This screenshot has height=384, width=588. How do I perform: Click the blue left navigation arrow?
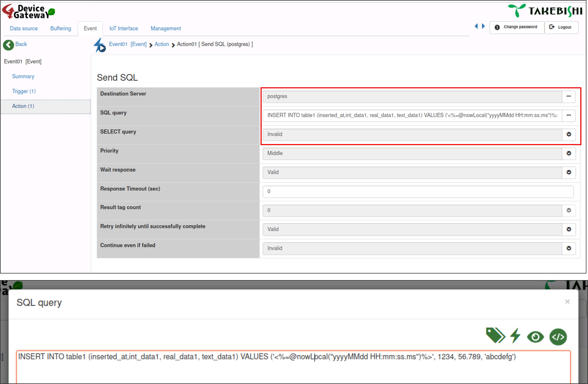pos(476,26)
